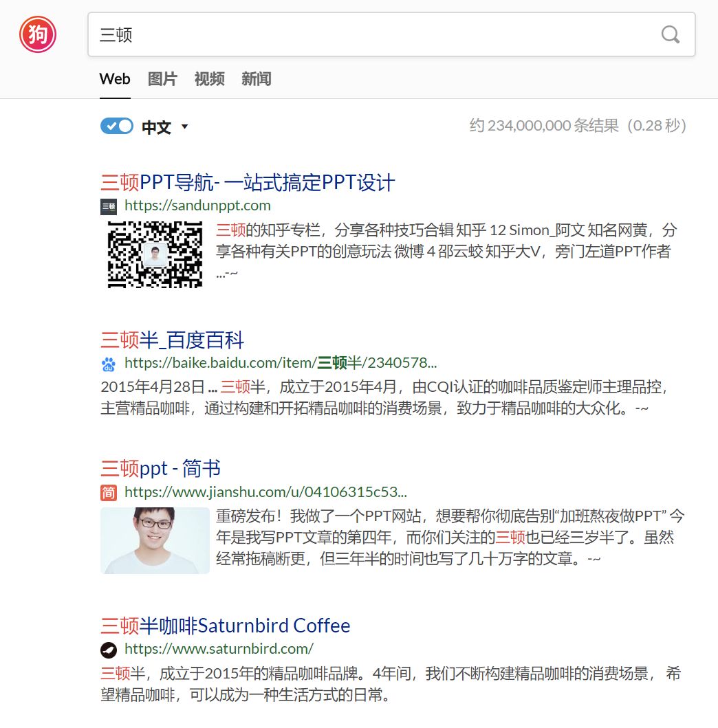Open 三顿PPT导航 result title
Screen dimensions: 718x728
pyautogui.click(x=248, y=182)
